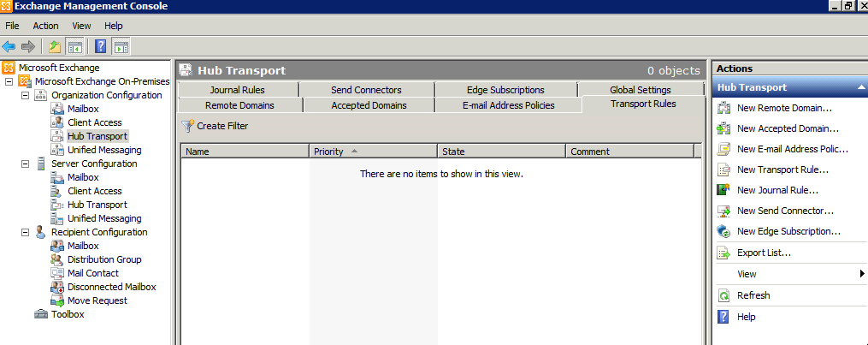Click the Up one level folder icon
Image resolution: width=868 pixels, height=345 pixels.
click(x=54, y=46)
